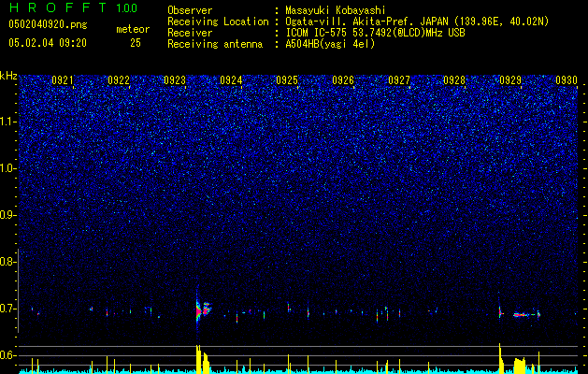Select the observer name Masayuki Kobayashi
Screen dimensions: 588x374
336,10
